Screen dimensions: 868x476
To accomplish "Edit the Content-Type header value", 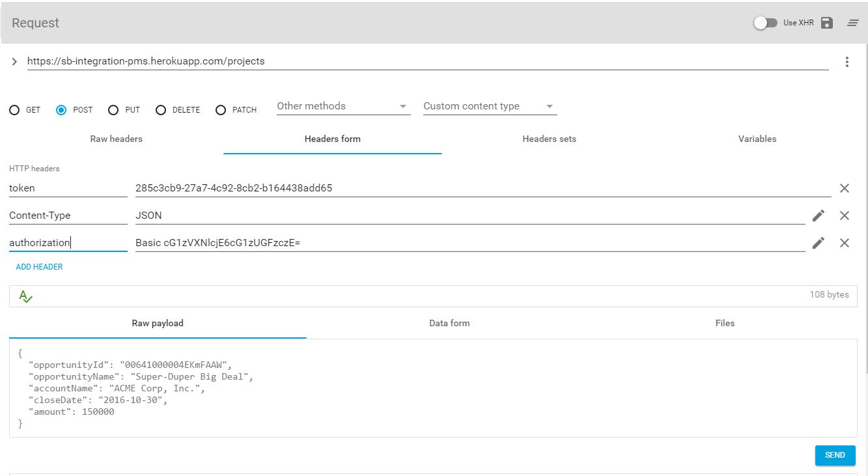I will click(x=819, y=216).
